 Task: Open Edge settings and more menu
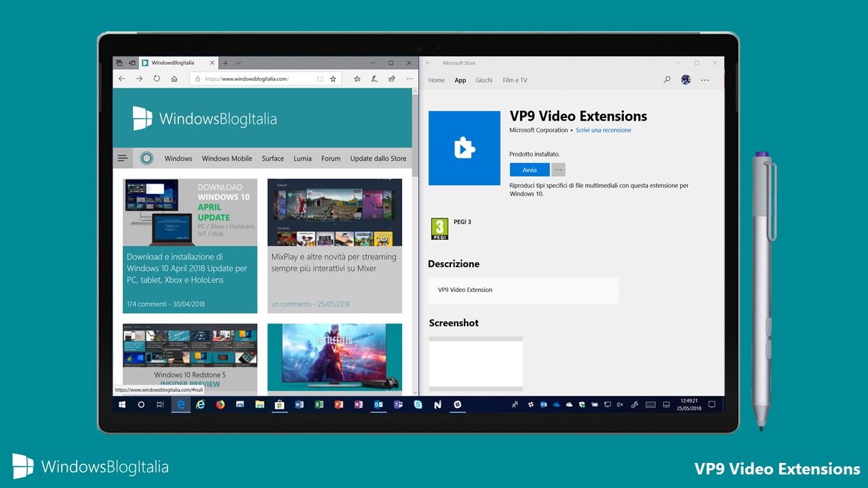coord(408,79)
